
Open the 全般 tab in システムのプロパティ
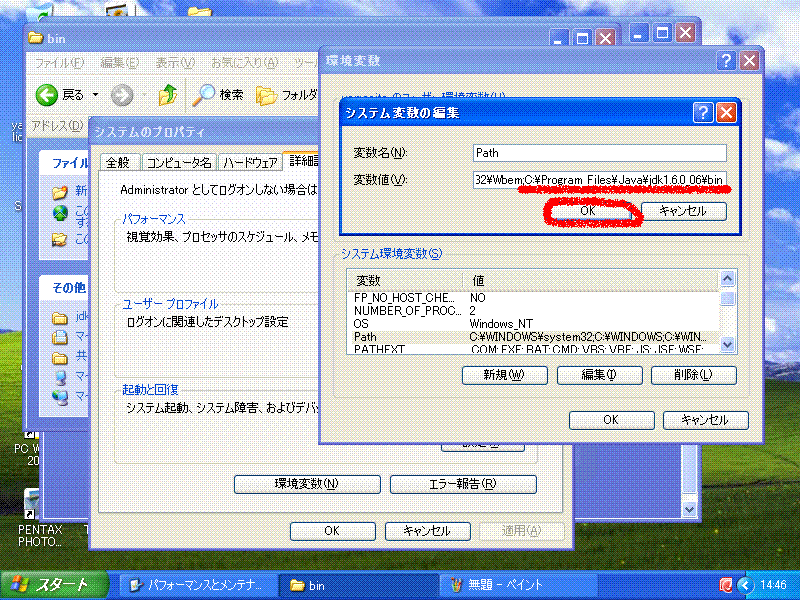pyautogui.click(x=118, y=162)
